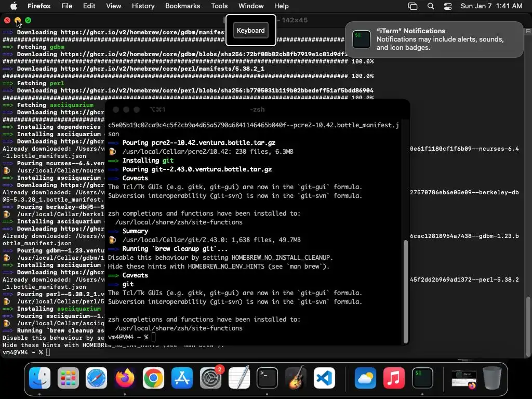
Task: Open Launchpad in the dock
Action: [x=68, y=378]
